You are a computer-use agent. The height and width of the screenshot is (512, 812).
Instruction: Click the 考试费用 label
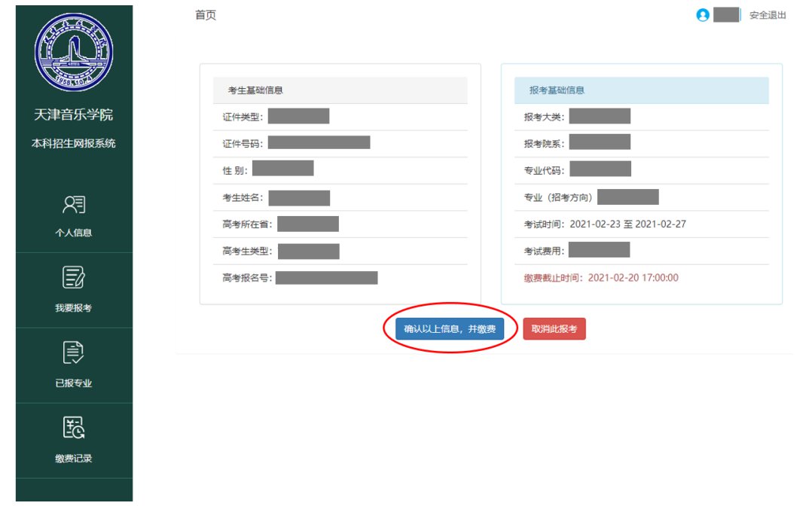coord(545,251)
